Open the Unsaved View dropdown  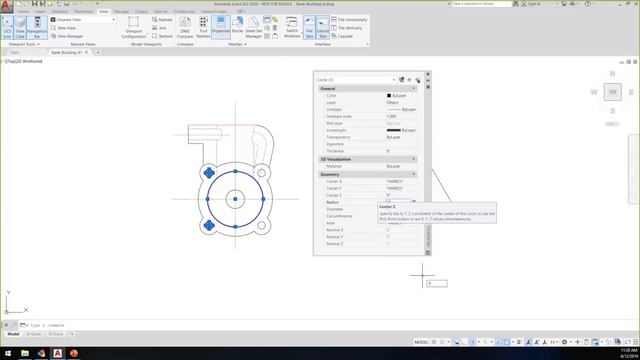point(83,20)
